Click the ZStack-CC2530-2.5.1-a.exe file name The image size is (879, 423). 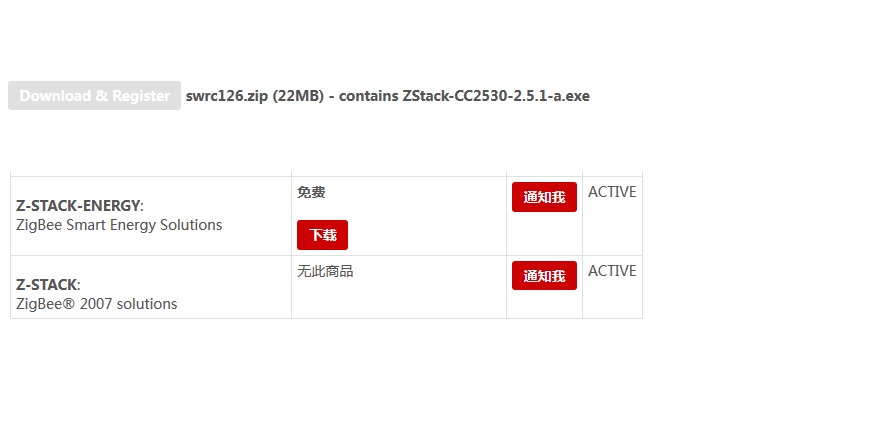[x=496, y=96]
